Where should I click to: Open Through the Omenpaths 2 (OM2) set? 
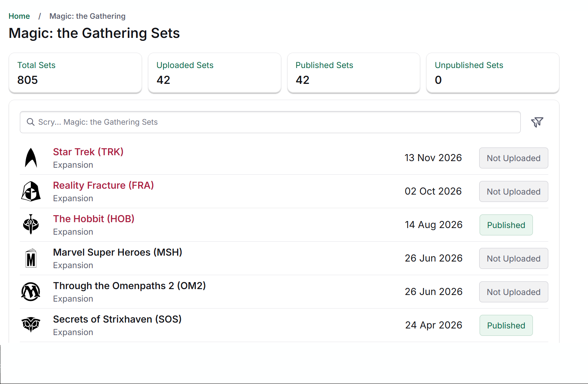pos(129,286)
